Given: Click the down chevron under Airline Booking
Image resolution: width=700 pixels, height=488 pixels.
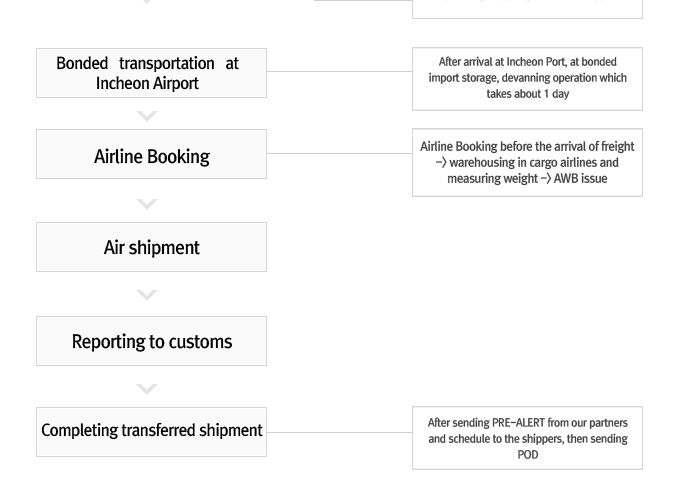Looking at the screenshot, I should [147, 204].
